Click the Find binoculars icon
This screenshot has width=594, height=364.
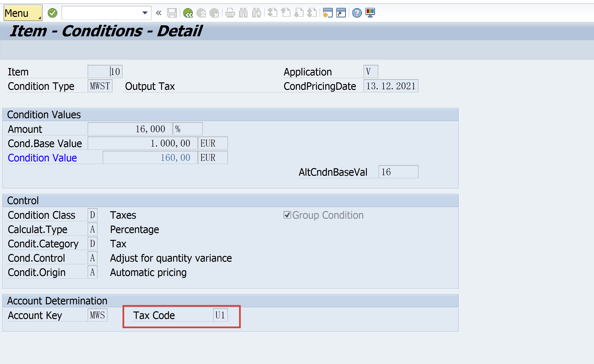[x=243, y=13]
